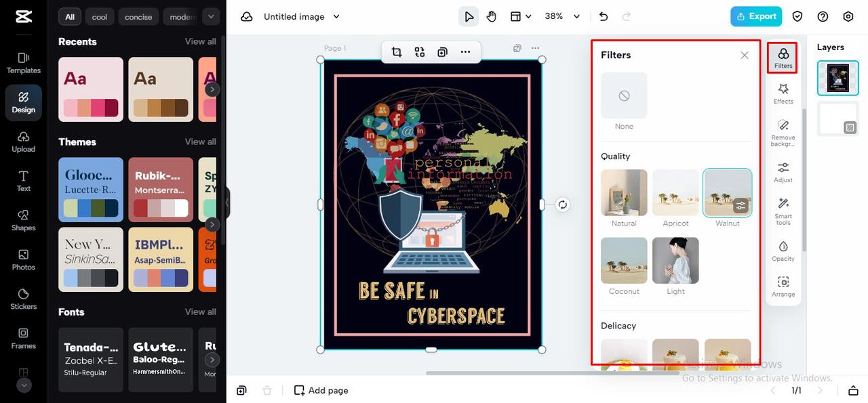Click the cloud save status icon
The height and width of the screenshot is (403, 868).
pyautogui.click(x=247, y=16)
